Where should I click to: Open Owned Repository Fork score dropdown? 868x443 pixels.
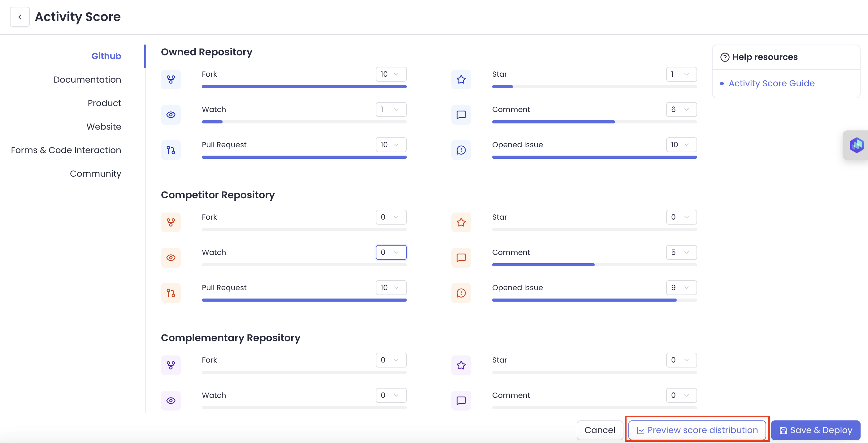[x=391, y=74]
